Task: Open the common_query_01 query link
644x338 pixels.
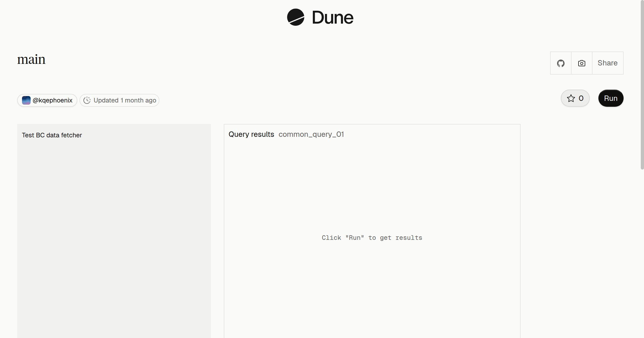Action: click(x=311, y=134)
